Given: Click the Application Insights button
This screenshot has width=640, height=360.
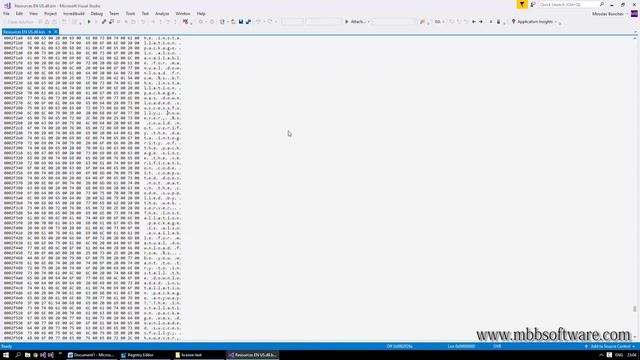Looking at the screenshot, I should pyautogui.click(x=533, y=22).
